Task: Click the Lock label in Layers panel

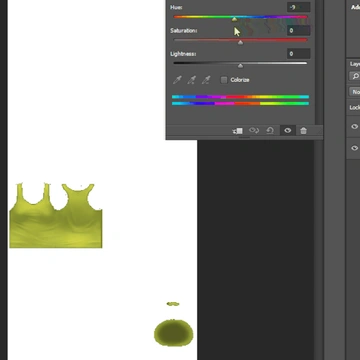Action: tap(355, 107)
